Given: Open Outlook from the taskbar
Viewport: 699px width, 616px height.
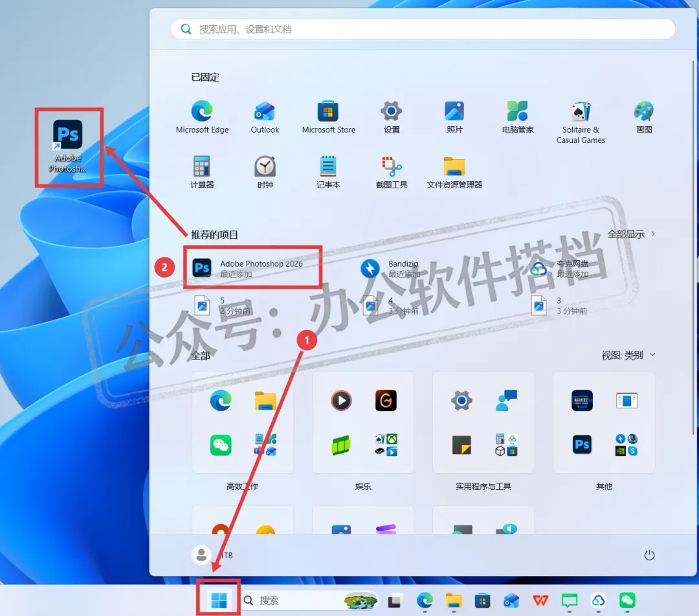Looking at the screenshot, I should [x=511, y=600].
